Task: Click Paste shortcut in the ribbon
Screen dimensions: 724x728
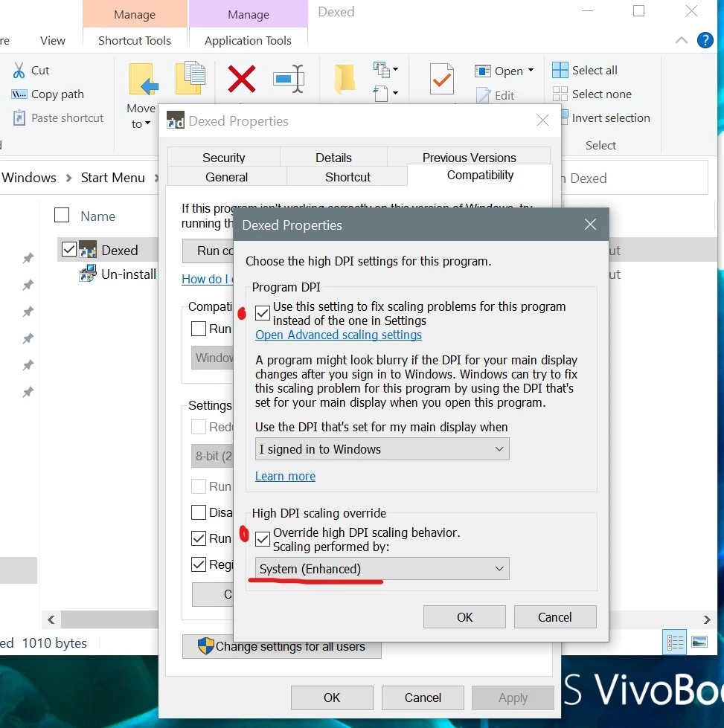Action: click(x=57, y=118)
